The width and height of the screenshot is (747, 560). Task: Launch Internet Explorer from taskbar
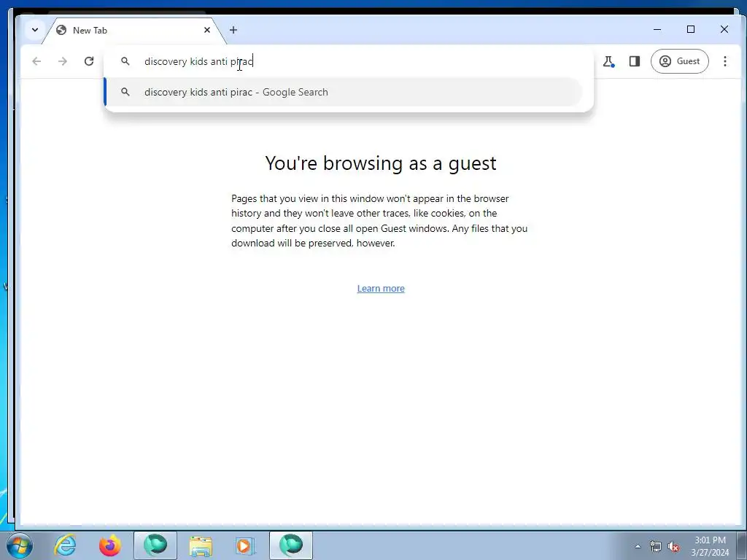coord(65,545)
